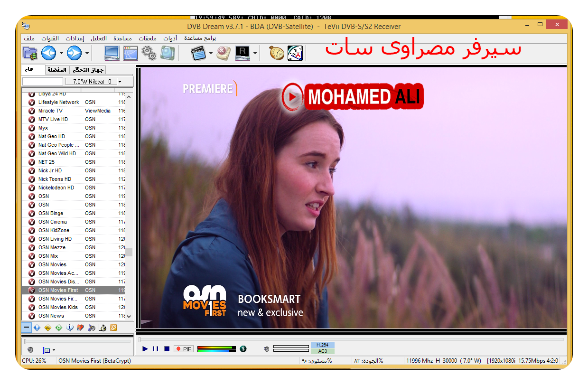Open the ملحقات menu
This screenshot has width=588, height=385.
coord(148,38)
